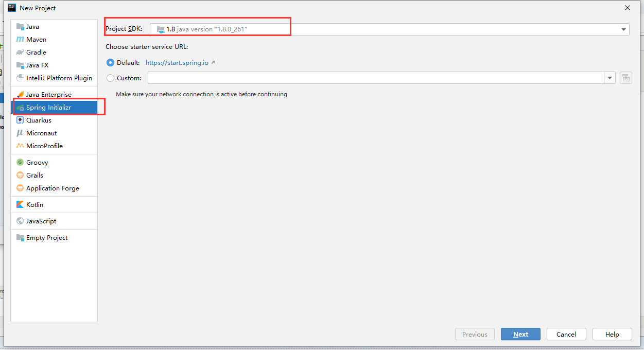Click the Application Forge icon
The image size is (644, 350).
pyautogui.click(x=20, y=188)
